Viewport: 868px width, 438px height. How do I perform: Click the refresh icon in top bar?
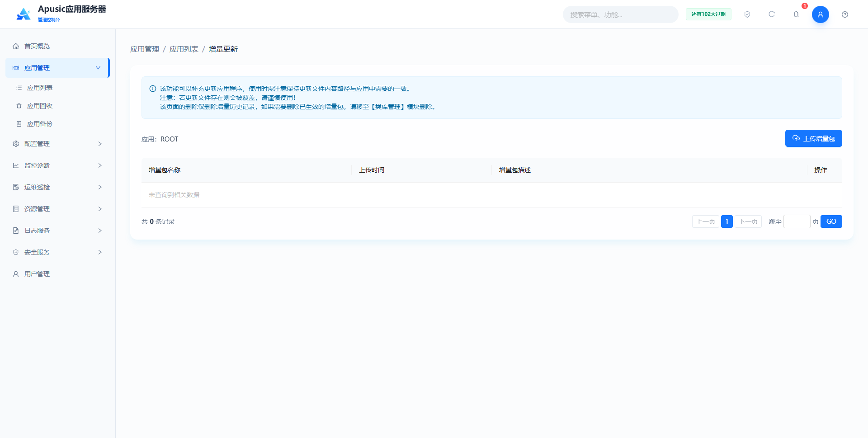(x=772, y=14)
